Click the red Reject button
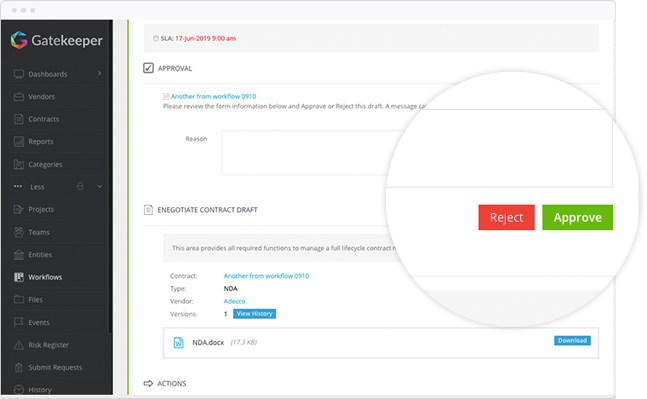The image size is (647, 399). [x=506, y=217]
